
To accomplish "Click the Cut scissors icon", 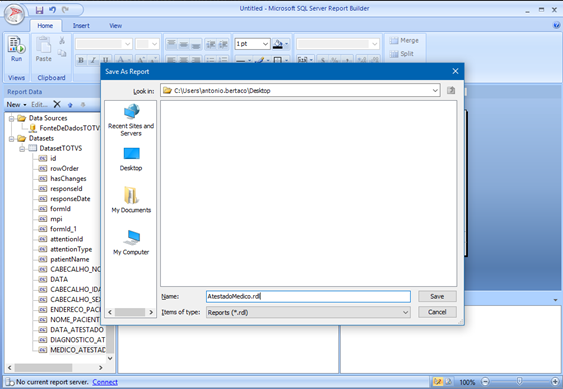I will [62, 40].
